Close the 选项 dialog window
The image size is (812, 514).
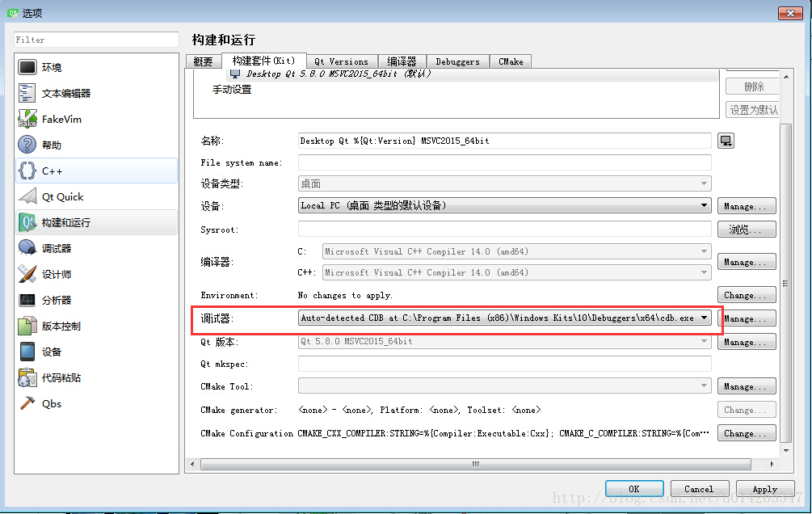(x=790, y=13)
